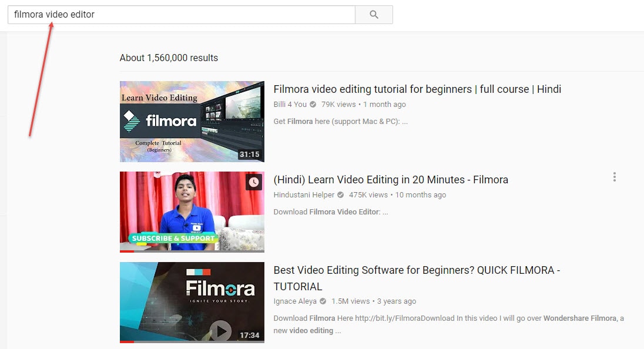
Task: Click verified badge next to Hindustani Helper
Action: tap(340, 194)
